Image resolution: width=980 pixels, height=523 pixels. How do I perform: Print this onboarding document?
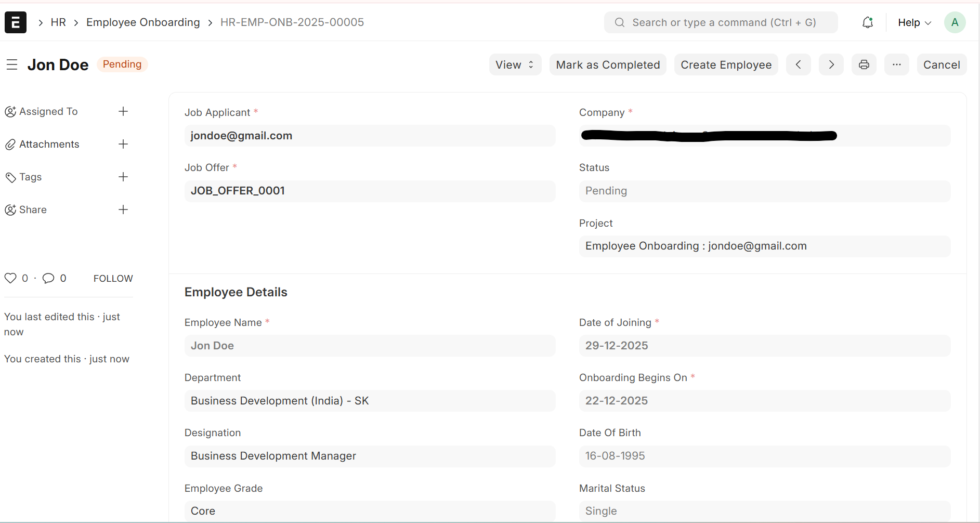point(864,64)
